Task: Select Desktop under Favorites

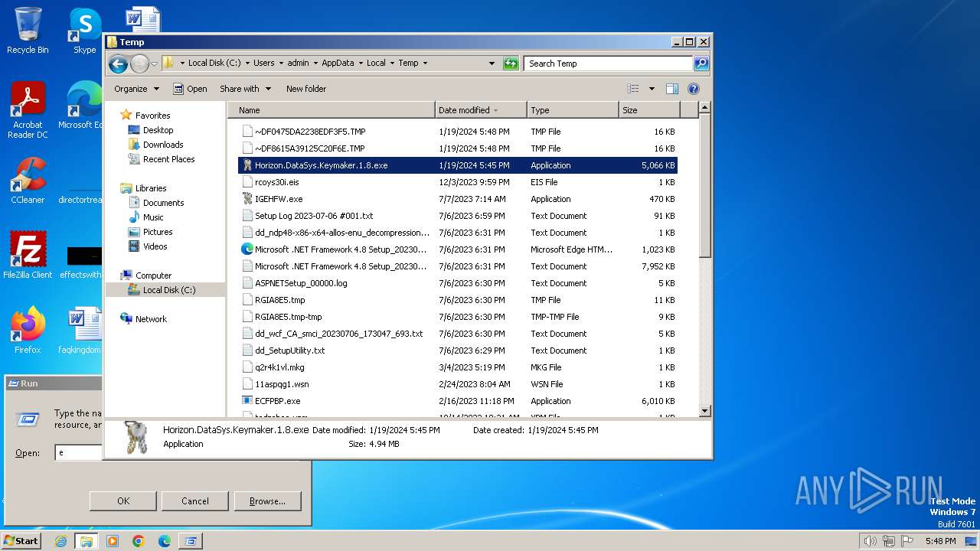Action: 158,130
